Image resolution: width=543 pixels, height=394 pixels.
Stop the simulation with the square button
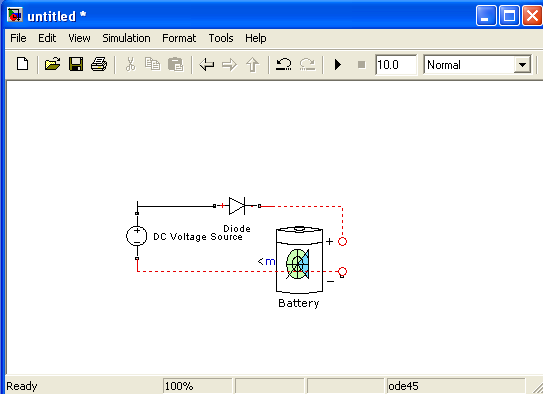362,65
